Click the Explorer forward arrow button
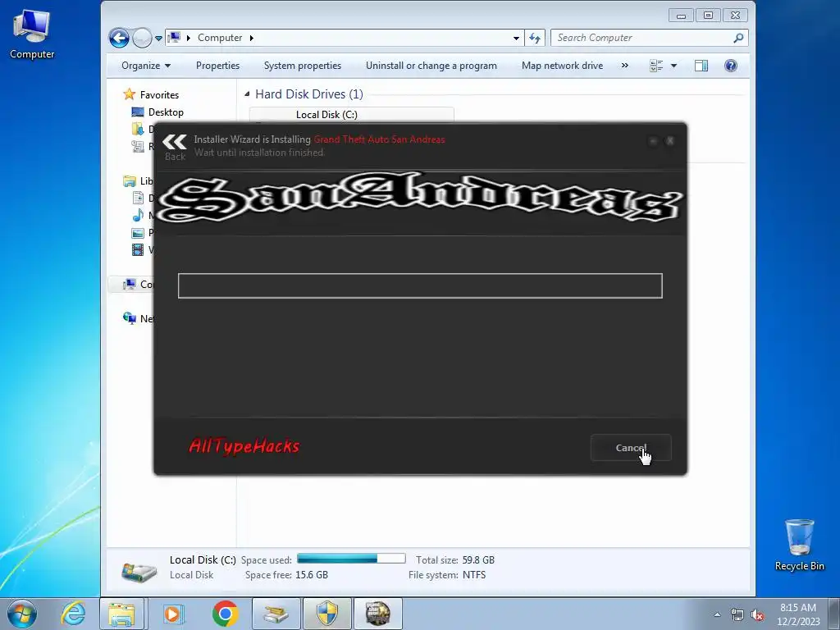 click(141, 38)
